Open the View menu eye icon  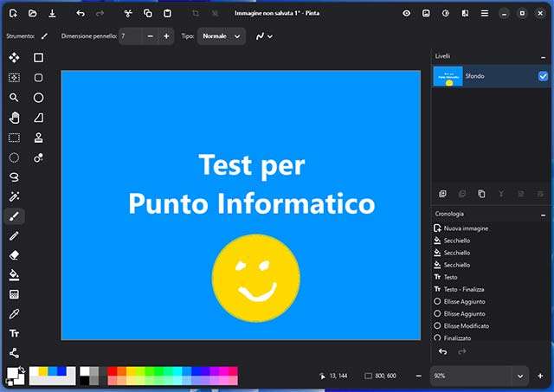407,14
